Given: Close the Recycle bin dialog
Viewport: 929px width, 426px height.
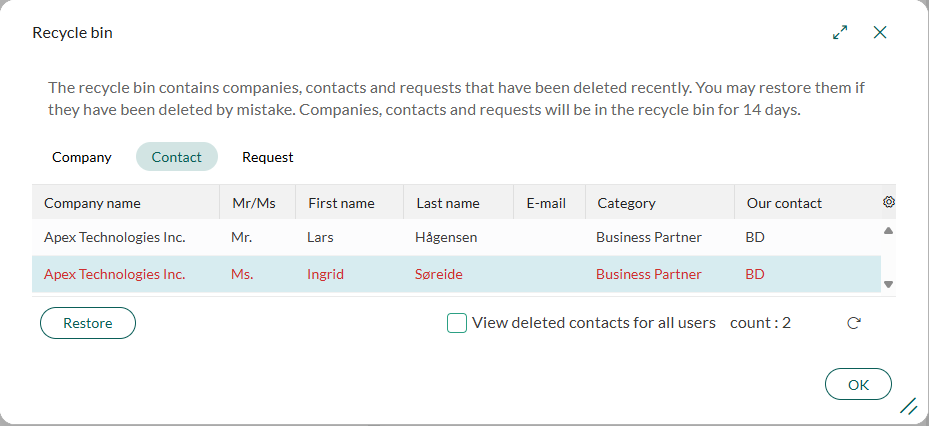Looking at the screenshot, I should [880, 32].
